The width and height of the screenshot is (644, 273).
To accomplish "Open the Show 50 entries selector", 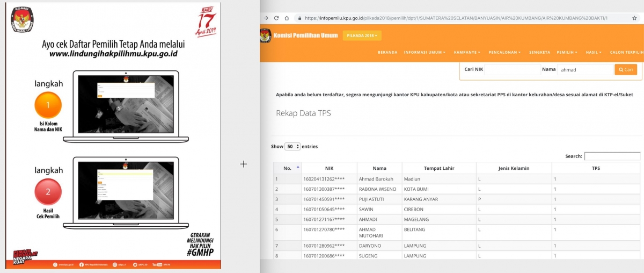I will point(293,146).
